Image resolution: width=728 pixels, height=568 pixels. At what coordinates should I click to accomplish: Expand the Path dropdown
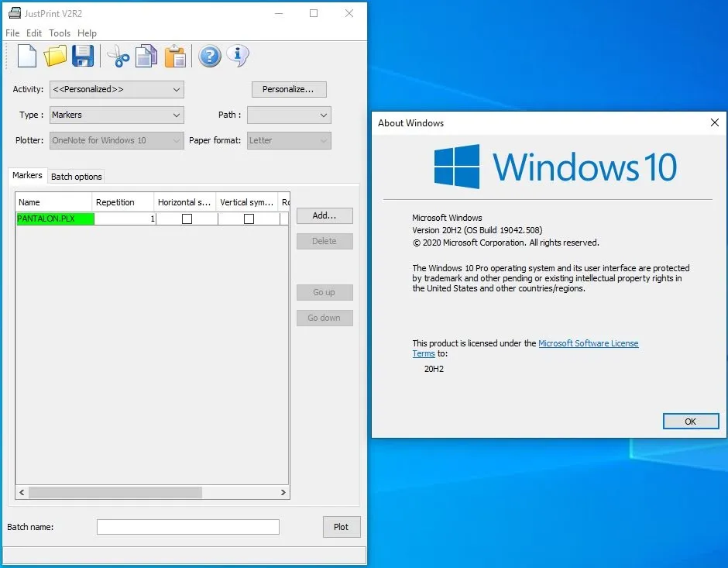[289, 115]
